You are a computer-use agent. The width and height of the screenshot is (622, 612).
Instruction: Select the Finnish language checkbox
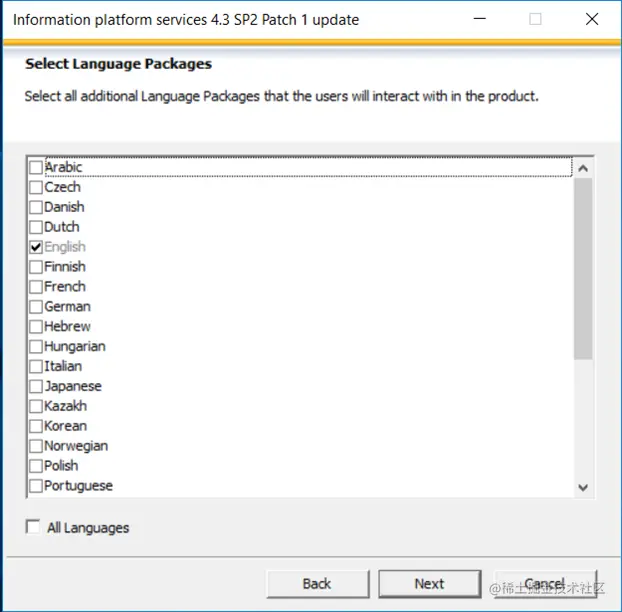coord(36,267)
